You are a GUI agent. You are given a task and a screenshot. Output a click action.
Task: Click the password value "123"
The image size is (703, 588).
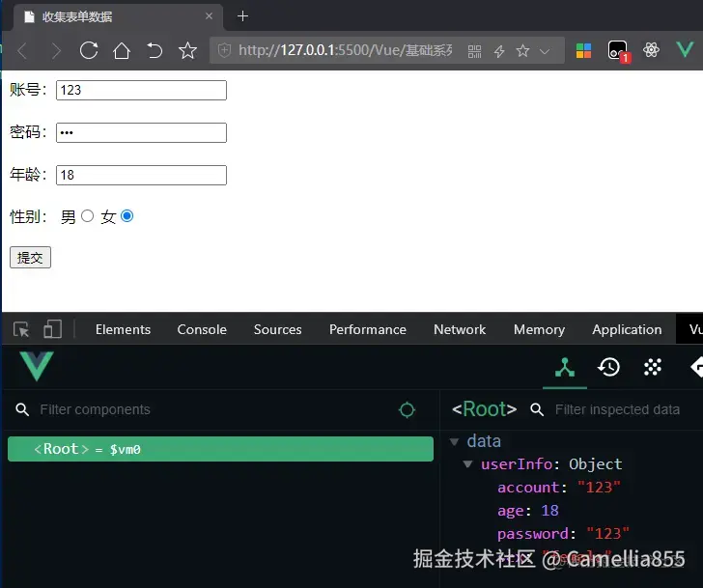(x=608, y=533)
